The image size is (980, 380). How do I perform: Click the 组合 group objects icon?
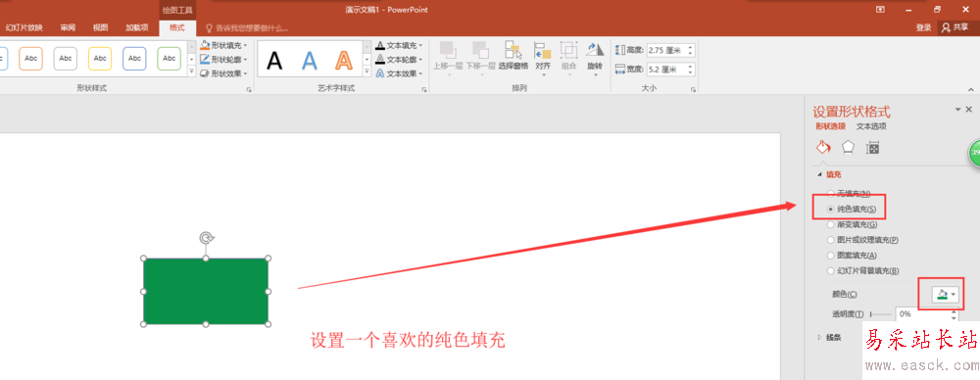point(568,50)
